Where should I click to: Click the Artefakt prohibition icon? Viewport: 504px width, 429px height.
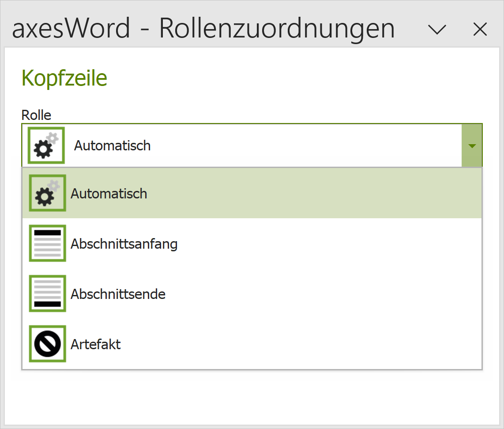48,343
